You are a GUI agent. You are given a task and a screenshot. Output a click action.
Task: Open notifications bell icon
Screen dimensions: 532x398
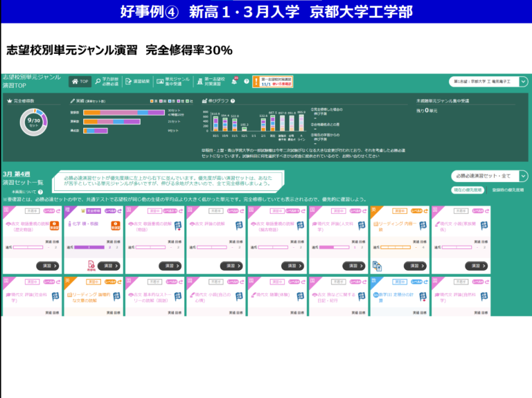pos(234,81)
